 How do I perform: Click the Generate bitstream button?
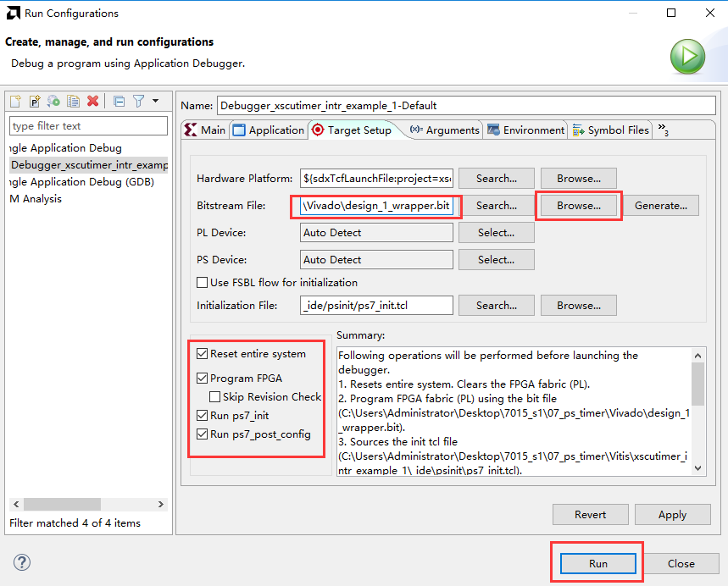[661, 206]
